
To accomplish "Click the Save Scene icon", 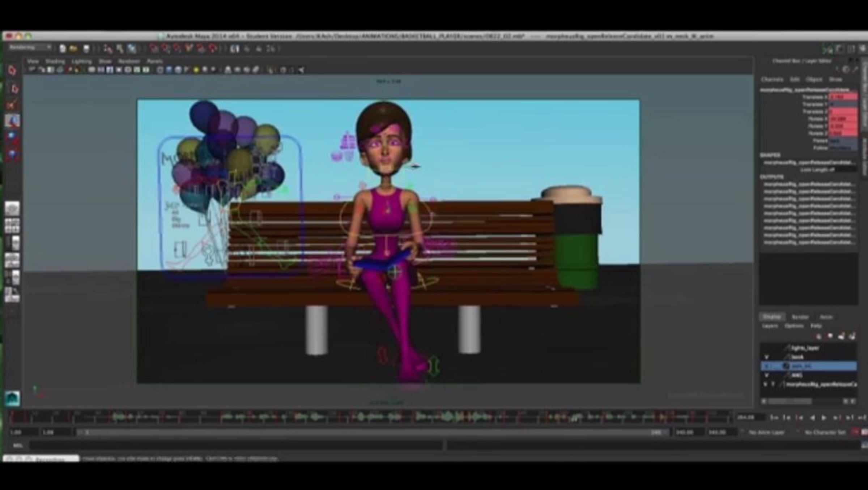I will [86, 48].
